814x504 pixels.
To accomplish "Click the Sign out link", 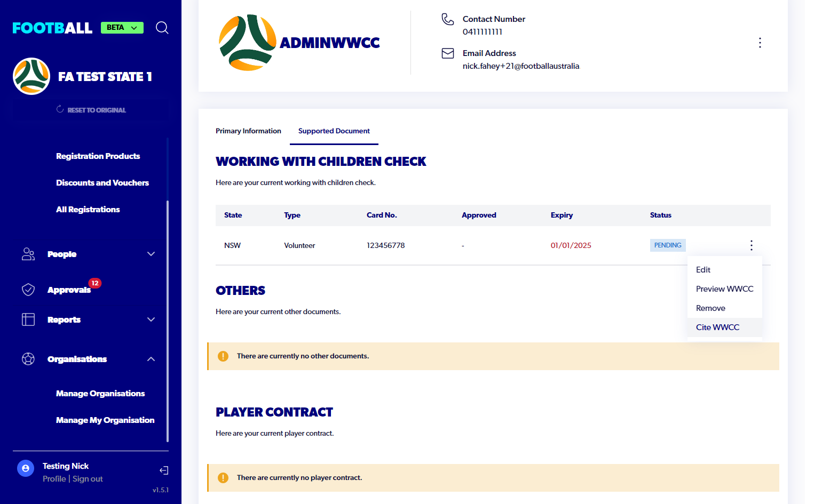I will coord(88,479).
